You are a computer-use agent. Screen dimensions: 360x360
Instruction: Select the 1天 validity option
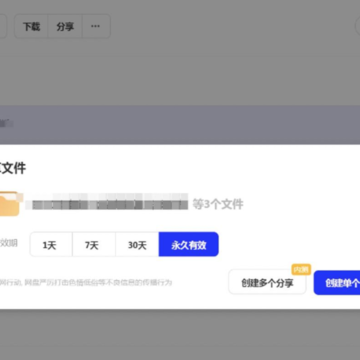pyautogui.click(x=51, y=245)
